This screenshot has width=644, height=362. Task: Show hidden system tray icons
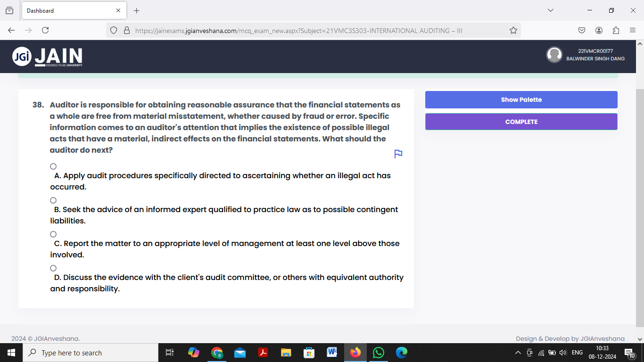coord(518,353)
